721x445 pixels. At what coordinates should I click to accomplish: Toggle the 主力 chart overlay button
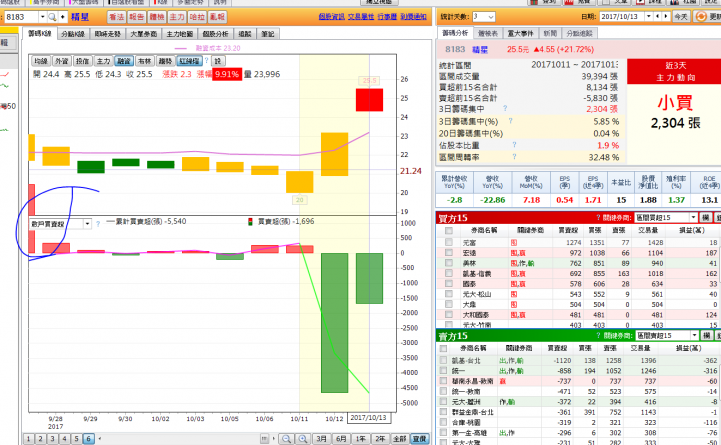[x=103, y=61]
